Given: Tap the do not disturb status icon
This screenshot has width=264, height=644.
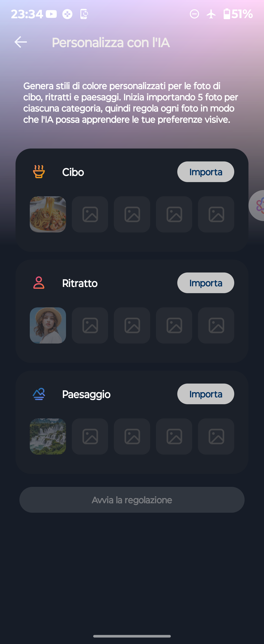Looking at the screenshot, I should tap(194, 14).
